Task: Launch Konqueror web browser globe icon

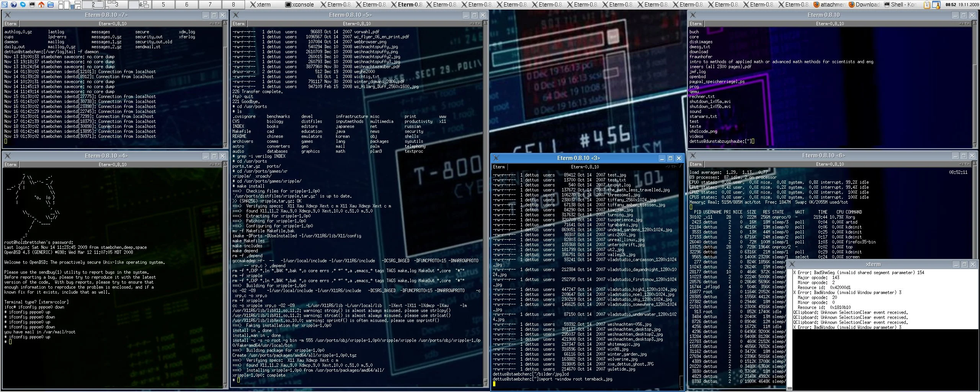Action: point(14,5)
